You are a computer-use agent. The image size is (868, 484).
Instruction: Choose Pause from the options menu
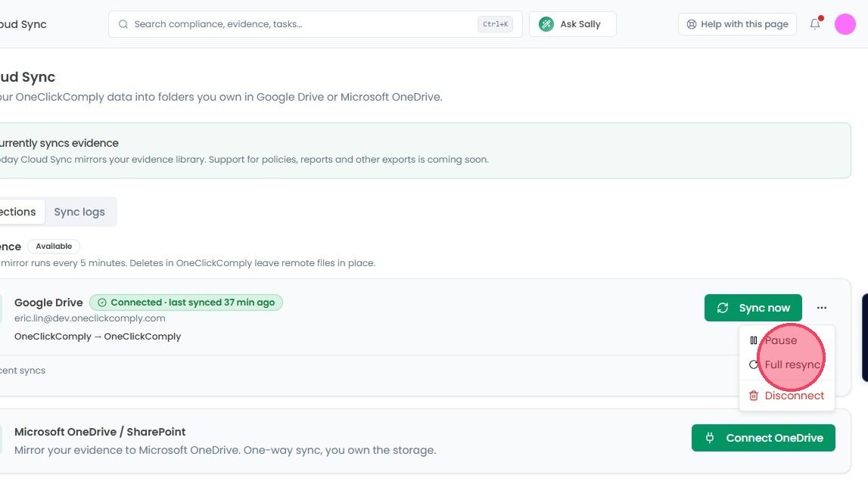tap(786, 341)
